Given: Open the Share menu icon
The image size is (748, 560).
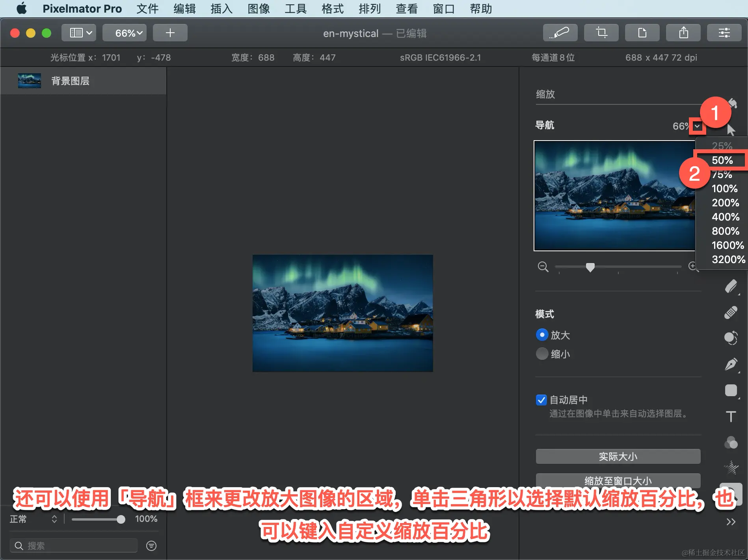Looking at the screenshot, I should [x=683, y=33].
